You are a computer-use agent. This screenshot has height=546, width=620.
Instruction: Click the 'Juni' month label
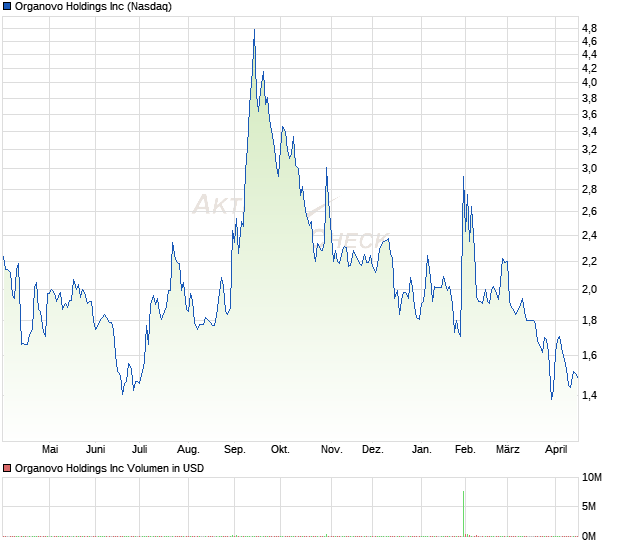[x=96, y=449]
